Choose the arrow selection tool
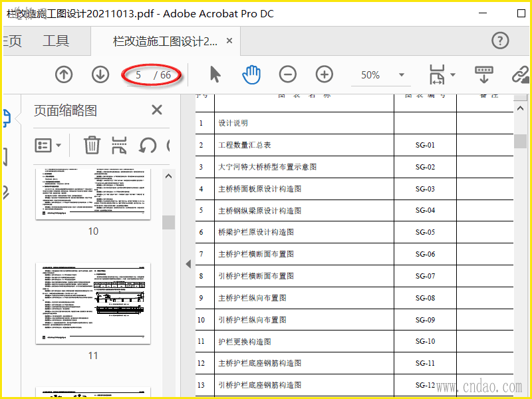Screen dimensions: 532x399 pos(215,74)
